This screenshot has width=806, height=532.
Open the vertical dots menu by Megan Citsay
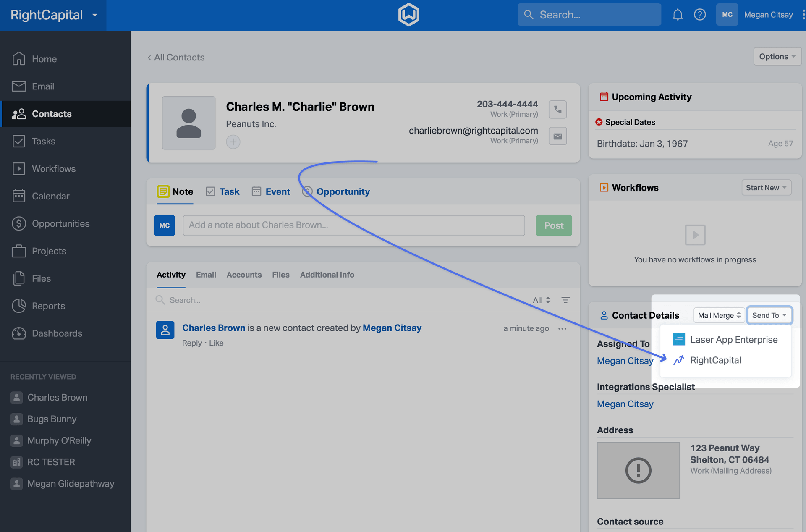click(803, 15)
